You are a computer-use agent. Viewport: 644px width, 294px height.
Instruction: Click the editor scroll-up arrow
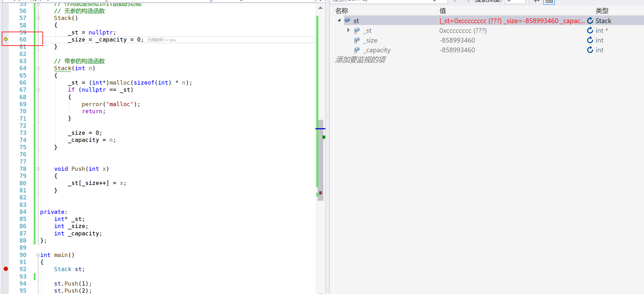tap(320, 8)
